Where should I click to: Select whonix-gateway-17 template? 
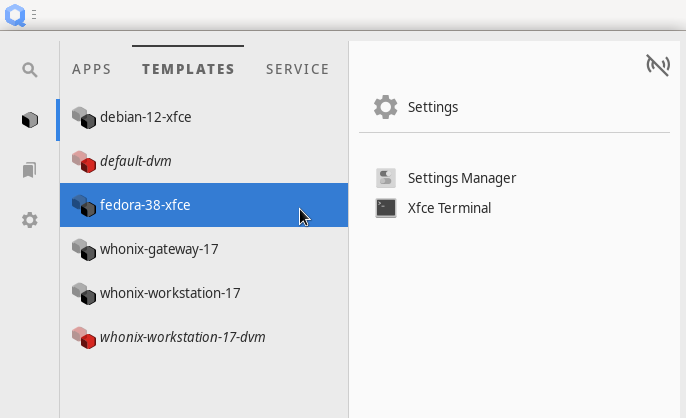pos(204,249)
